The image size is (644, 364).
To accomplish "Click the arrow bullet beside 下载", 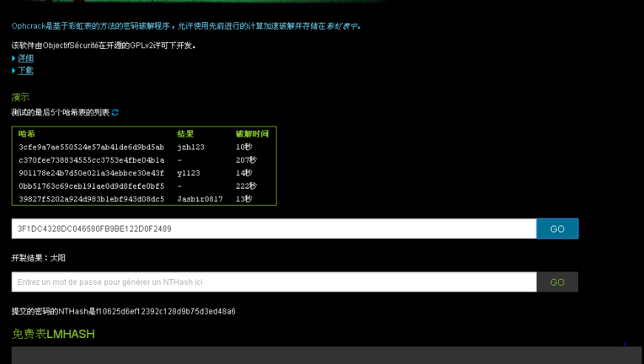I will [x=13, y=71].
